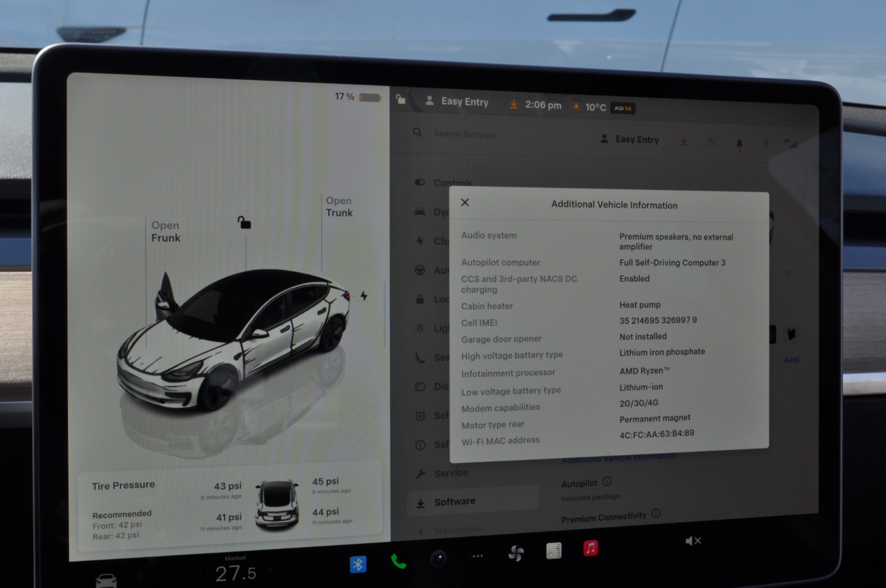
Task: Tap the car controls icon in bottom bar
Action: 106,580
